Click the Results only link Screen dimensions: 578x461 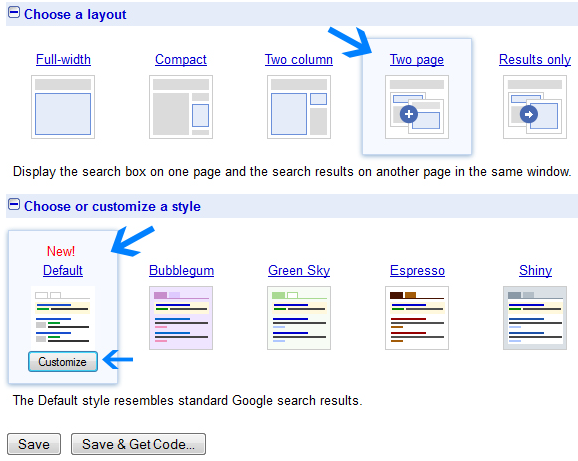click(535, 59)
